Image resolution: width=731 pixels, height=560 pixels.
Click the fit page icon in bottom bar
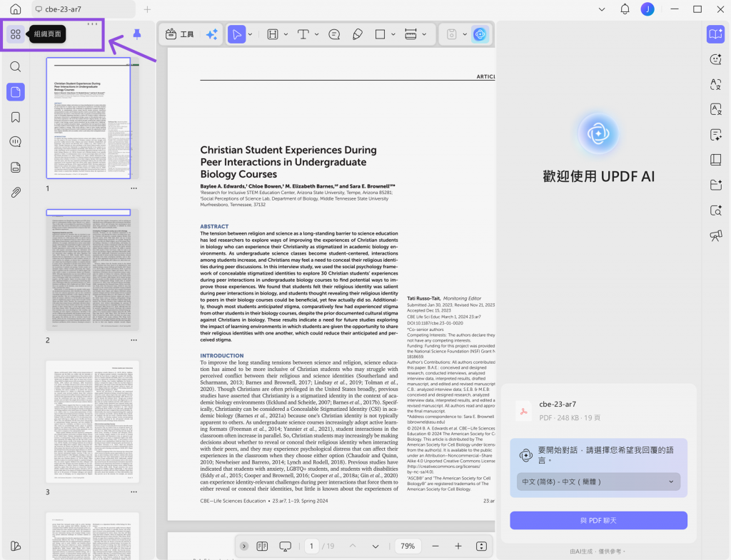click(x=481, y=546)
